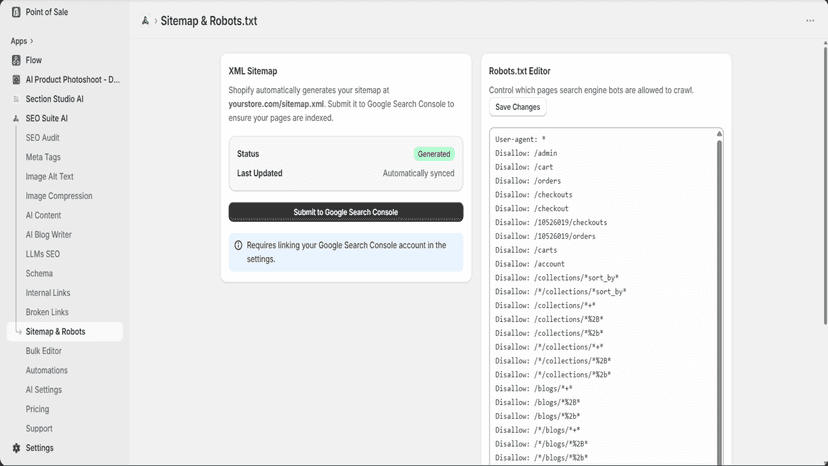Image resolution: width=828 pixels, height=466 pixels.
Task: Open AI Settings page
Action: [x=44, y=390]
